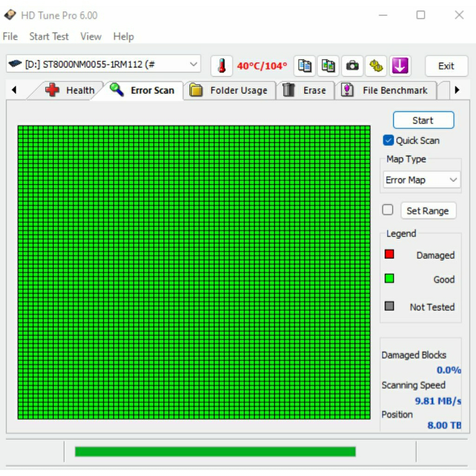Enable the checkbox beside Set Range

click(x=388, y=210)
